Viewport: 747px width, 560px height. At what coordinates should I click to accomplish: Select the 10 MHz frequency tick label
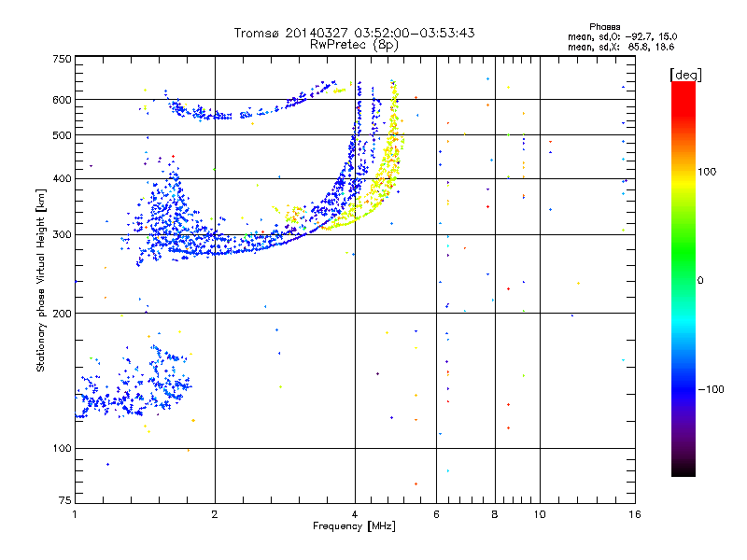[540, 514]
